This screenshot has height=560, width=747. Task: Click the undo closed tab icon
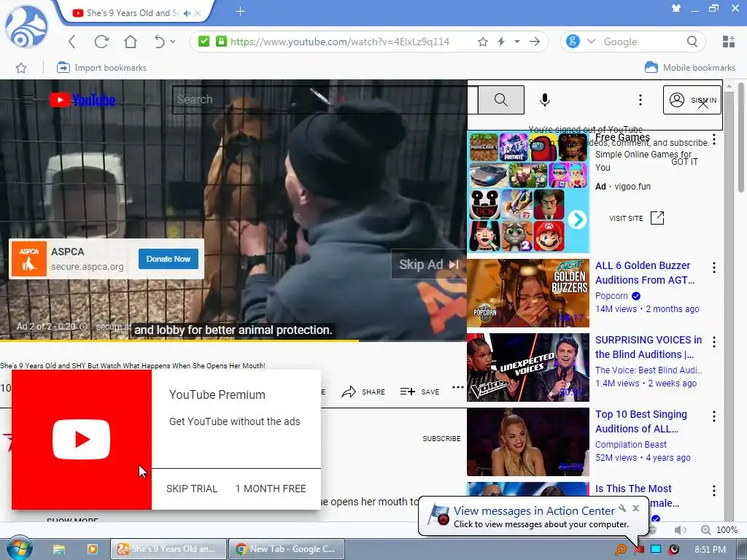160,42
